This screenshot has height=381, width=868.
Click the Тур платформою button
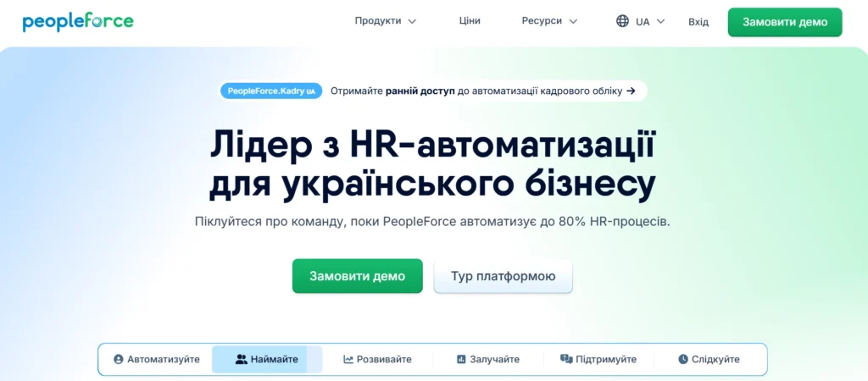tap(503, 276)
